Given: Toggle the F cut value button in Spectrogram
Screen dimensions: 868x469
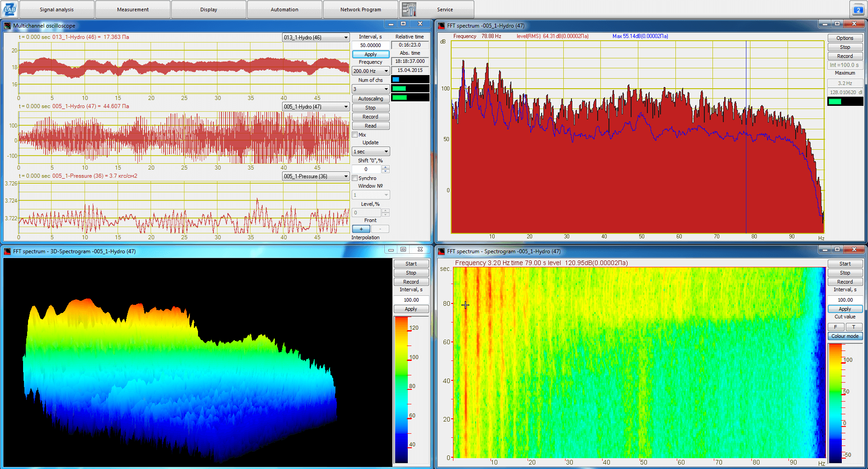Looking at the screenshot, I should pos(836,327).
